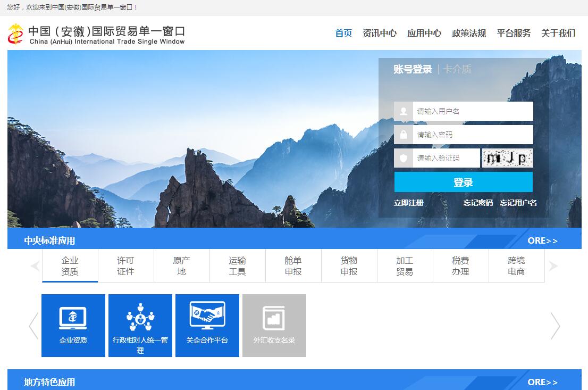Show next application tiles with right chevron
Viewport: 588px width, 390px height.
[x=555, y=326]
